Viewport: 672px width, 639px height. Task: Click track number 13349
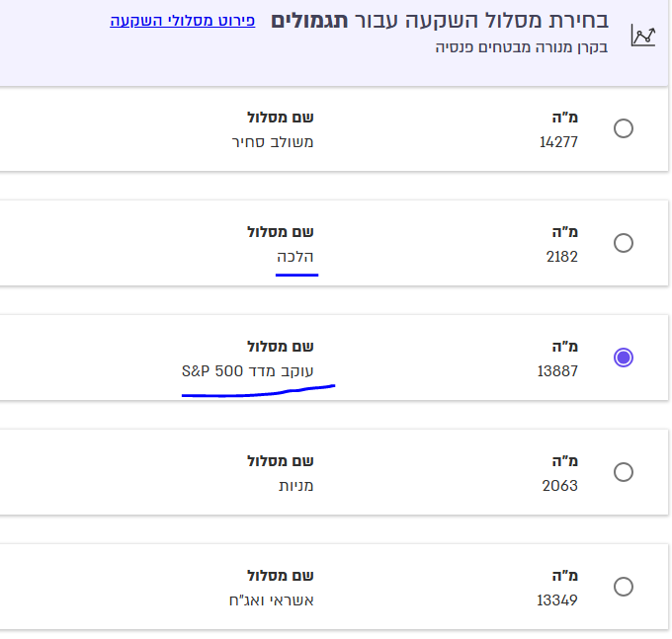(x=558, y=599)
